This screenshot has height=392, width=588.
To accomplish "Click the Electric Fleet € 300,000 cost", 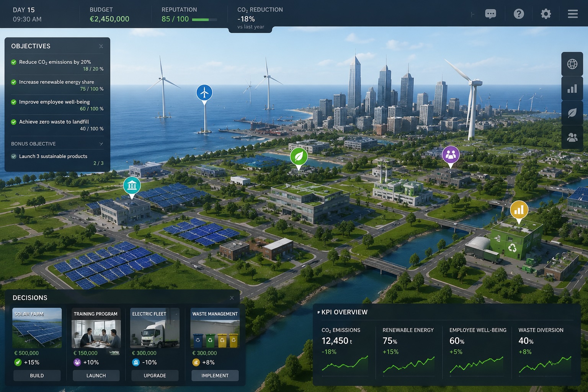I will coord(144,353).
